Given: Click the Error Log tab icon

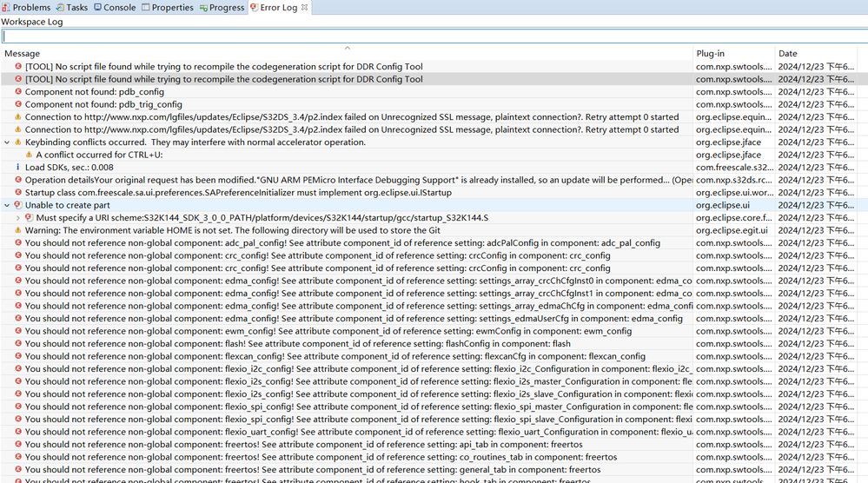Looking at the screenshot, I should click(x=254, y=7).
